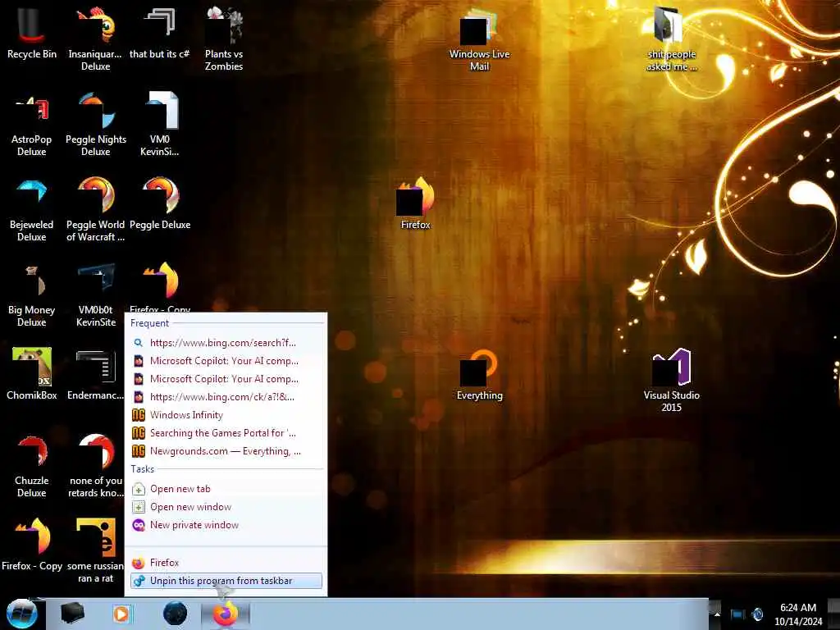Click the unpin pushpin icon

(139, 581)
